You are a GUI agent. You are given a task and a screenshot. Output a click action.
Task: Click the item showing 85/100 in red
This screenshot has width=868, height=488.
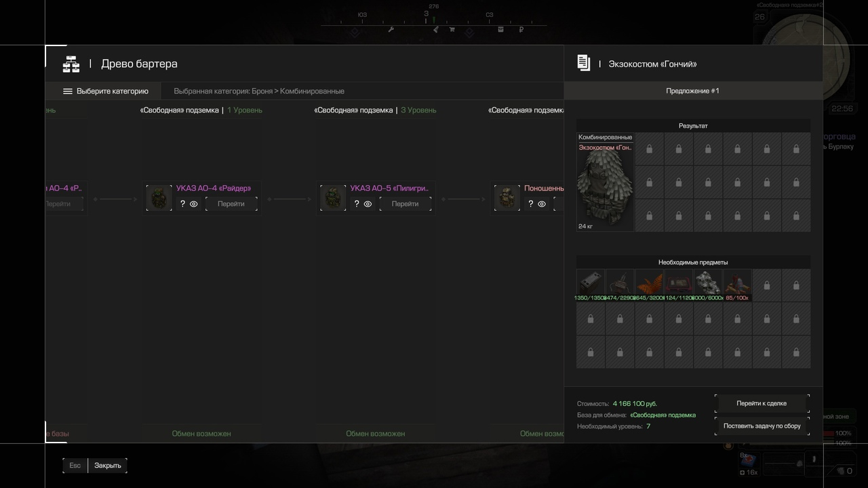737,285
